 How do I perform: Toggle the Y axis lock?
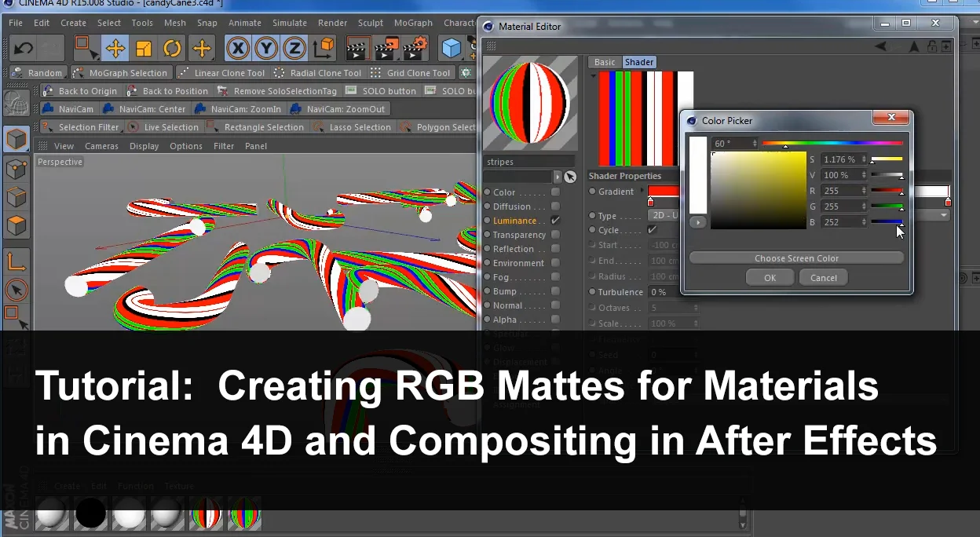266,49
